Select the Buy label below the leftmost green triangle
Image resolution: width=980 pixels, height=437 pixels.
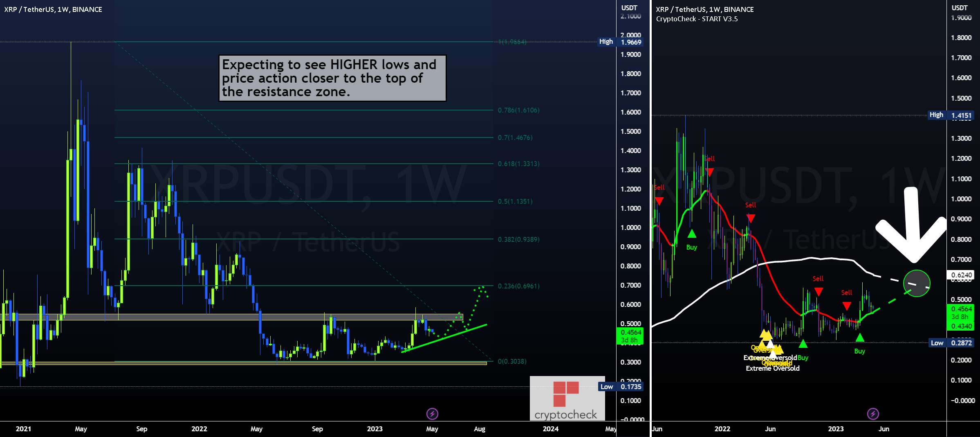click(x=692, y=247)
